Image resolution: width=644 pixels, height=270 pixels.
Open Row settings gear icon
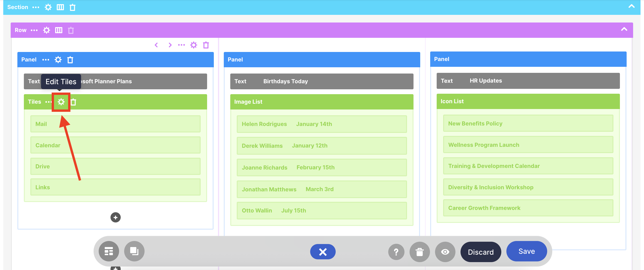click(47, 30)
